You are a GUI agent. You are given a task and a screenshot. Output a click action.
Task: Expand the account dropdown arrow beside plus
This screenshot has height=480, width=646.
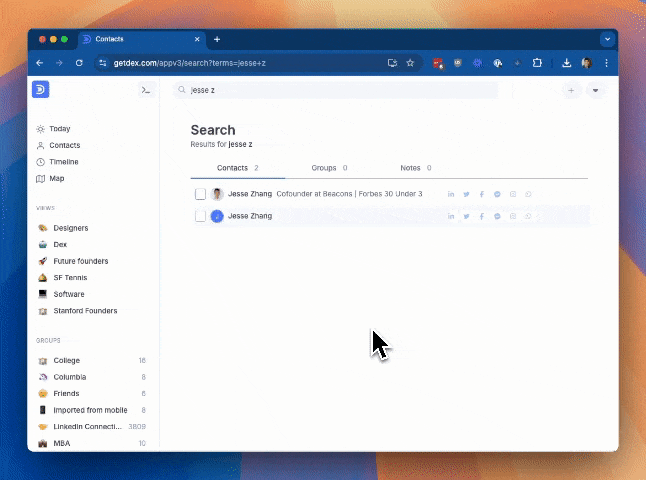pos(595,90)
